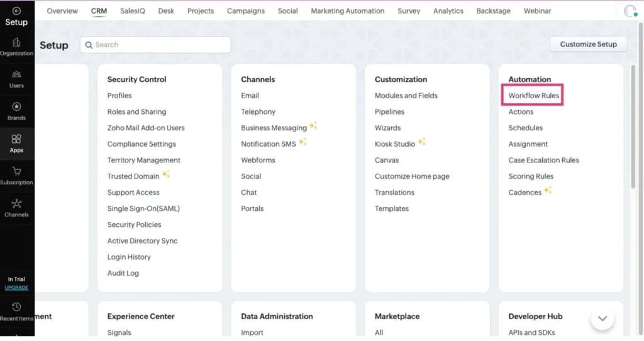Click the round scroll-down chevron button
Screen dimensions: 644x341
[x=602, y=318]
